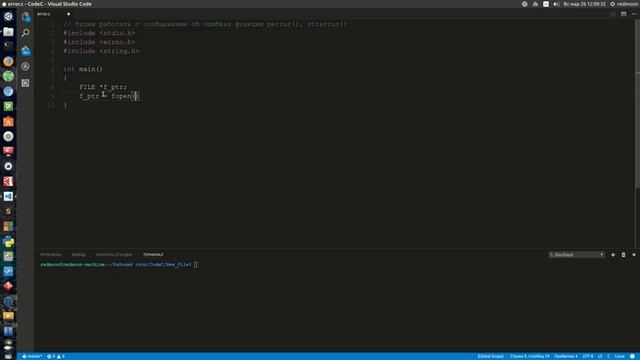The image size is (640, 360).
Task: Launch Firefox from the Ubuntu launcher
Action: click(8, 61)
